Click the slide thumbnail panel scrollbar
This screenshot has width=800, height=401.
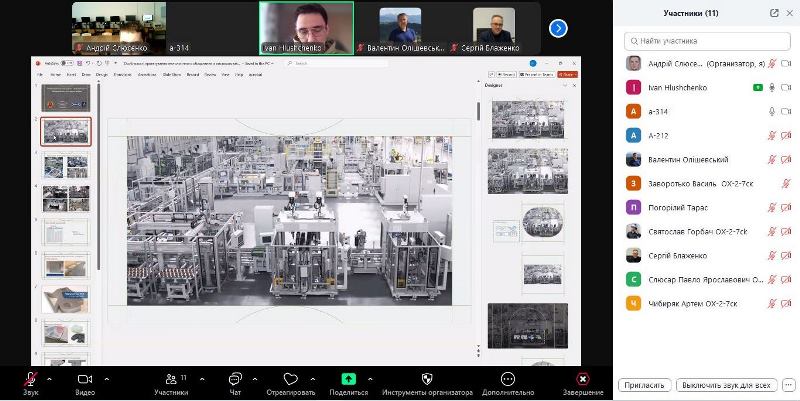[98, 176]
